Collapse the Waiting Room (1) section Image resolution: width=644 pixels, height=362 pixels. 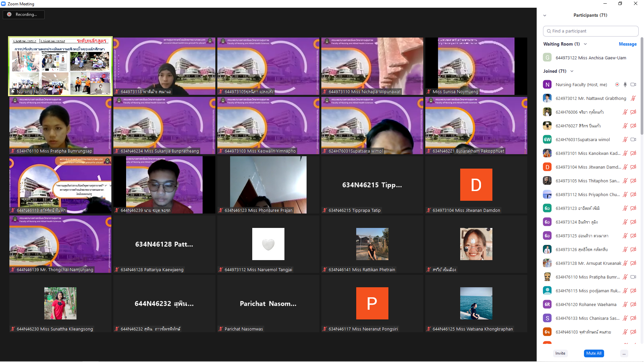(585, 44)
